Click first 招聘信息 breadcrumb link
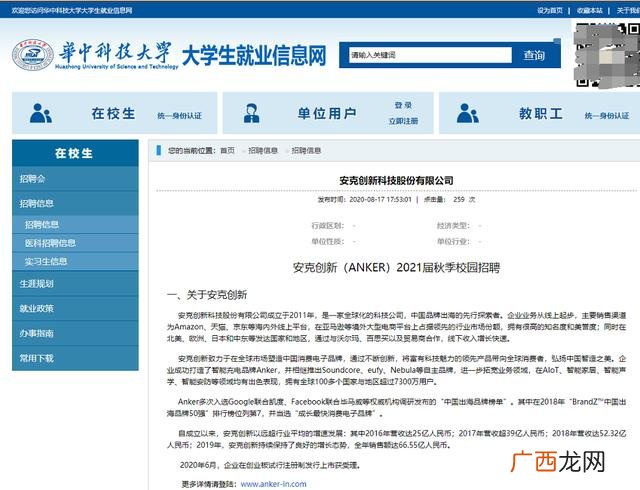Viewport: 640px width, 490px height. (x=263, y=151)
